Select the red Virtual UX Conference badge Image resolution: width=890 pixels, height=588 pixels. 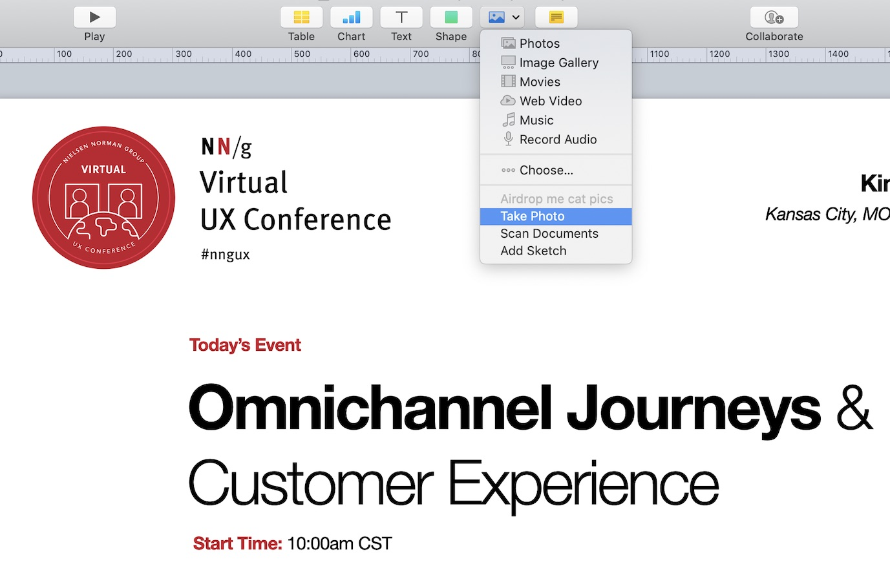(x=103, y=198)
